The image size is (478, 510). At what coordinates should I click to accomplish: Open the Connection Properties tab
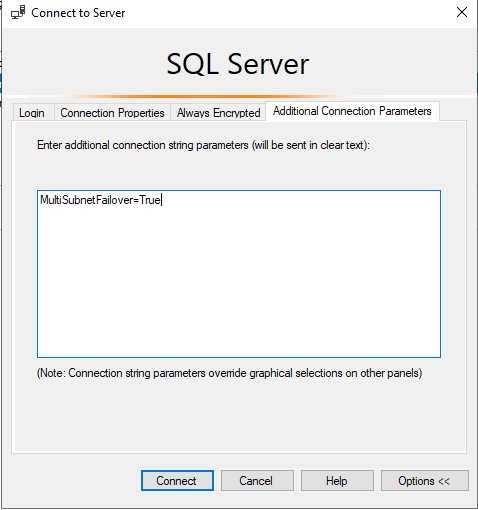click(x=112, y=112)
